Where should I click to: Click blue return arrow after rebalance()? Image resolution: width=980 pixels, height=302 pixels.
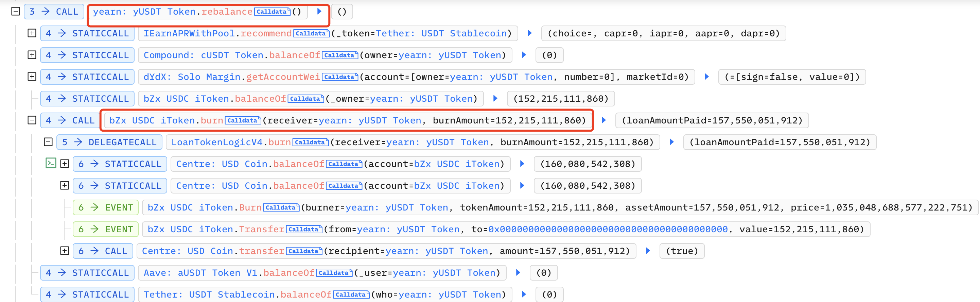click(319, 12)
